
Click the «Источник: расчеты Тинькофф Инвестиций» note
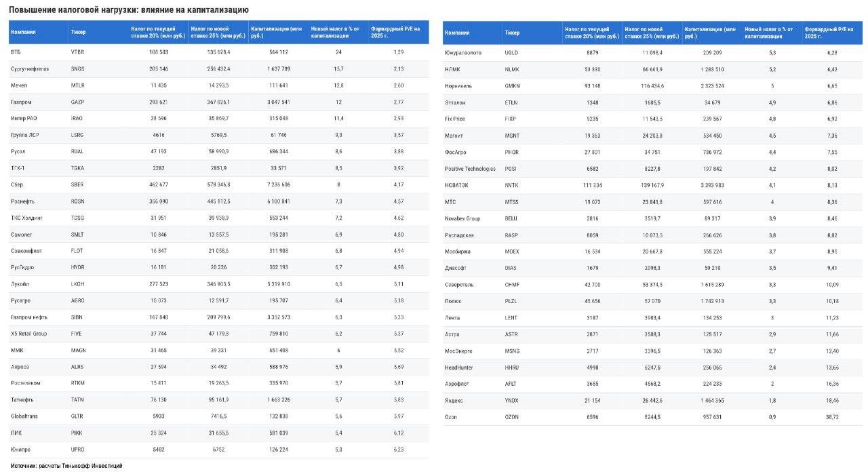(x=66, y=466)
